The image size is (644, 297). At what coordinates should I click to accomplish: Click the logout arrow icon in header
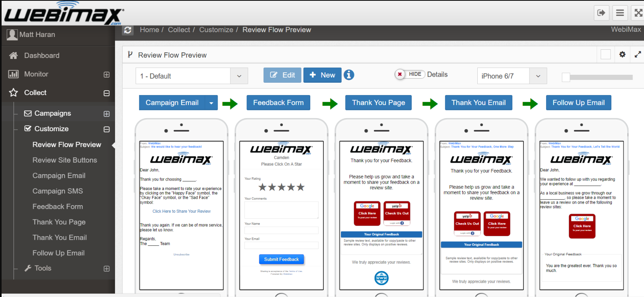click(601, 13)
